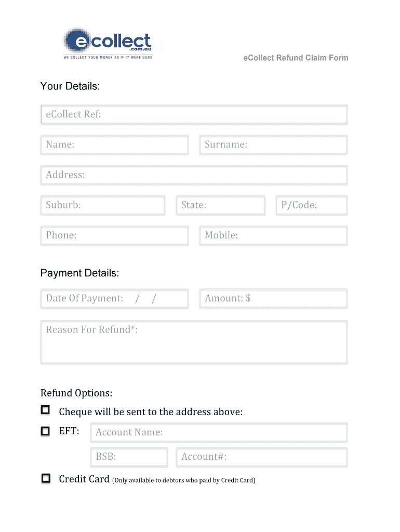Viewport: 400px width, 532px height.
Task: Select the Address input box
Action: pyautogui.click(x=194, y=175)
